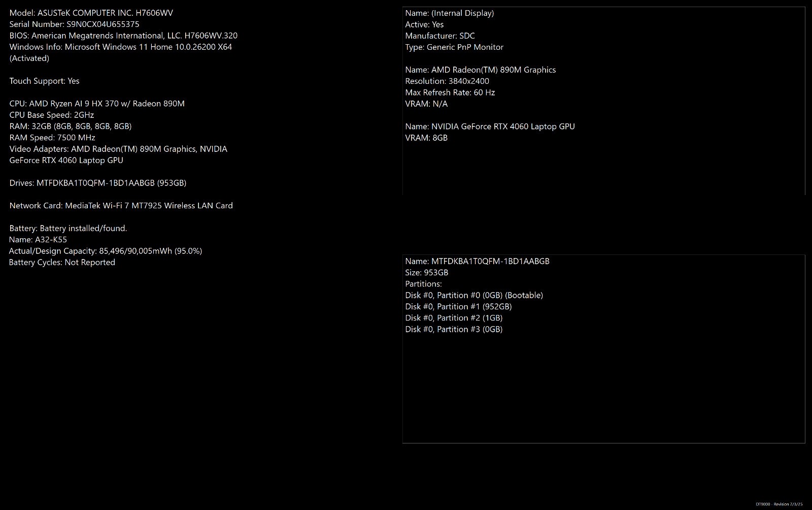Select the Touch Support: Yes text

point(44,81)
